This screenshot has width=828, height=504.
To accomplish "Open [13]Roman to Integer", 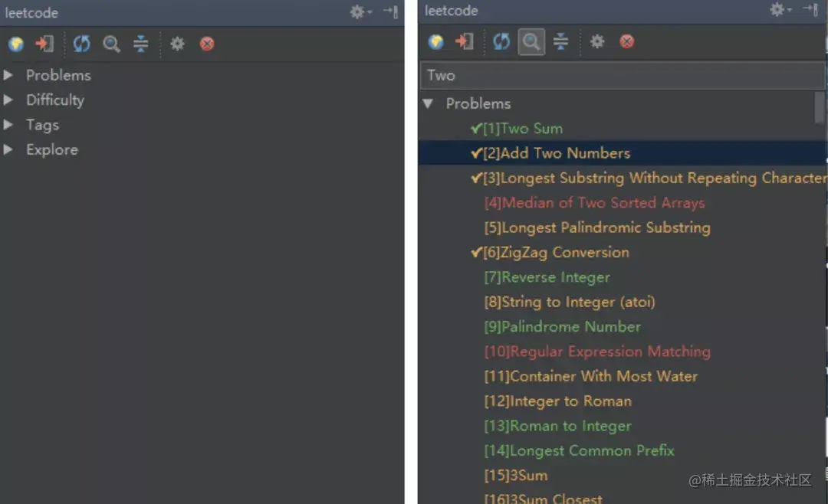I will pyautogui.click(x=557, y=426).
